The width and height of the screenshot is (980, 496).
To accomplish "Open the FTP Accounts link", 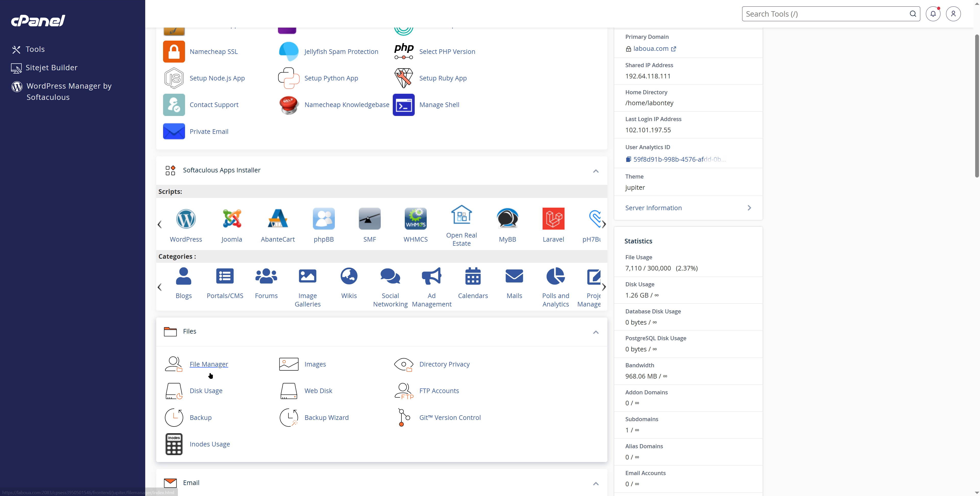I will 439,391.
